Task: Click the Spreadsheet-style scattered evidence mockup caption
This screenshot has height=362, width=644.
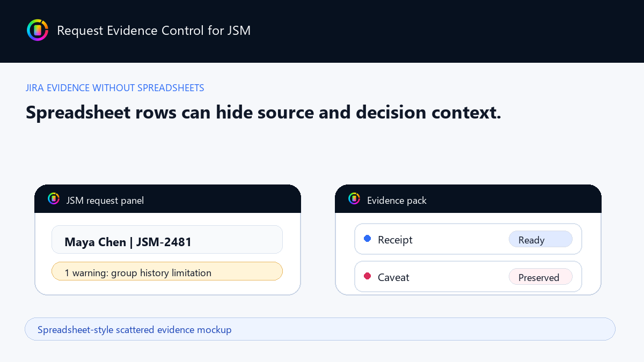Action: tap(320, 329)
